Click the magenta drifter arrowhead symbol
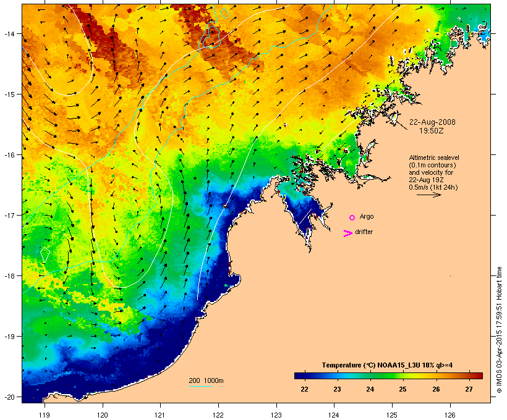Viewport: 507px width, 420px height. 347,233
